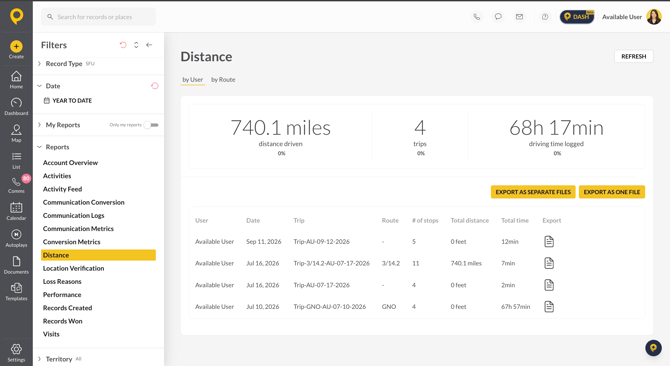Export Trip-GNO-AU-07-10-2026 file icon
The height and width of the screenshot is (366, 670).
[x=549, y=307]
